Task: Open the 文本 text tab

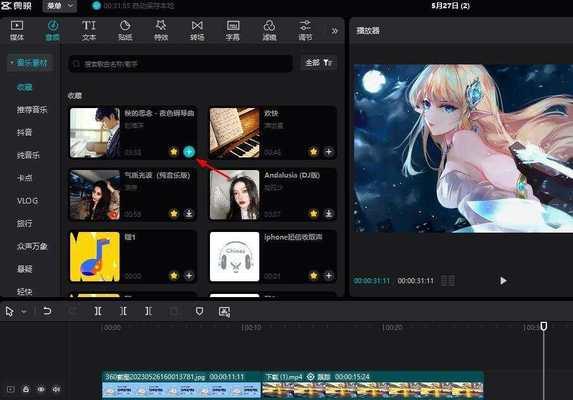Action: [89, 30]
